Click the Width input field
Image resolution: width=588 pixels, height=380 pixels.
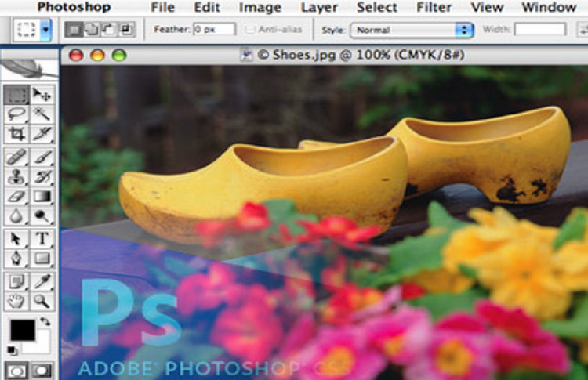pos(540,29)
